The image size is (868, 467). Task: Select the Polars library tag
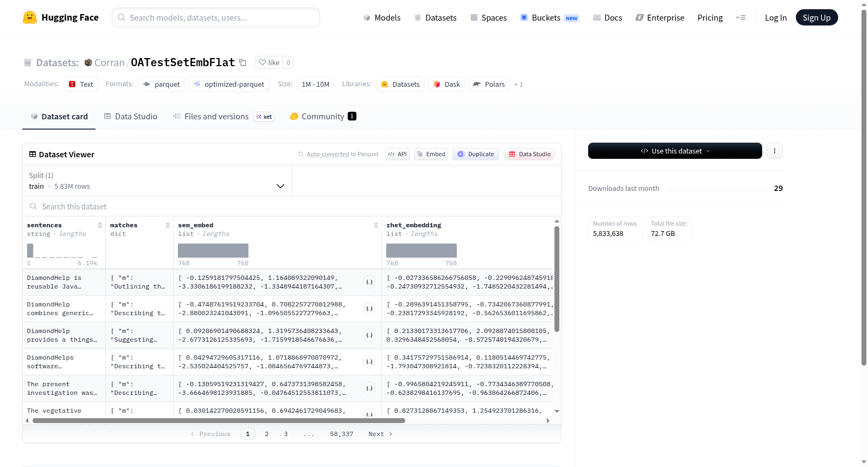tap(489, 84)
